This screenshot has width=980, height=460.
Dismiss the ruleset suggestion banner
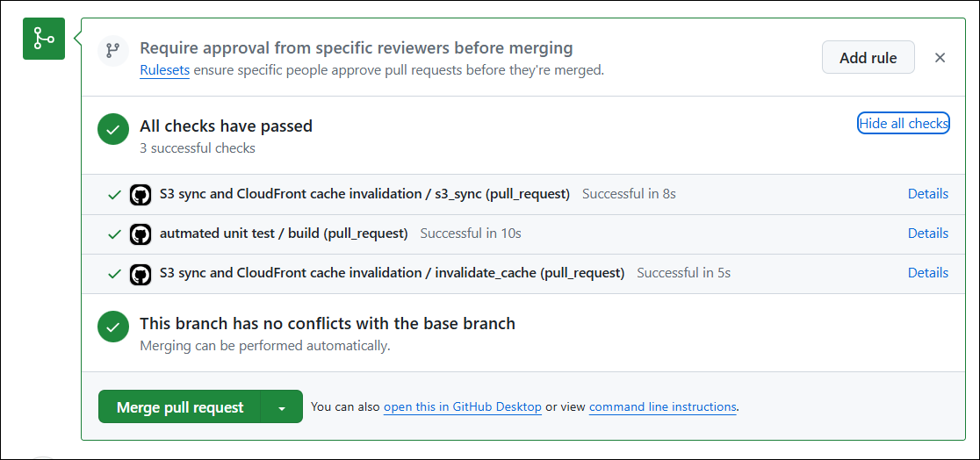(940, 58)
